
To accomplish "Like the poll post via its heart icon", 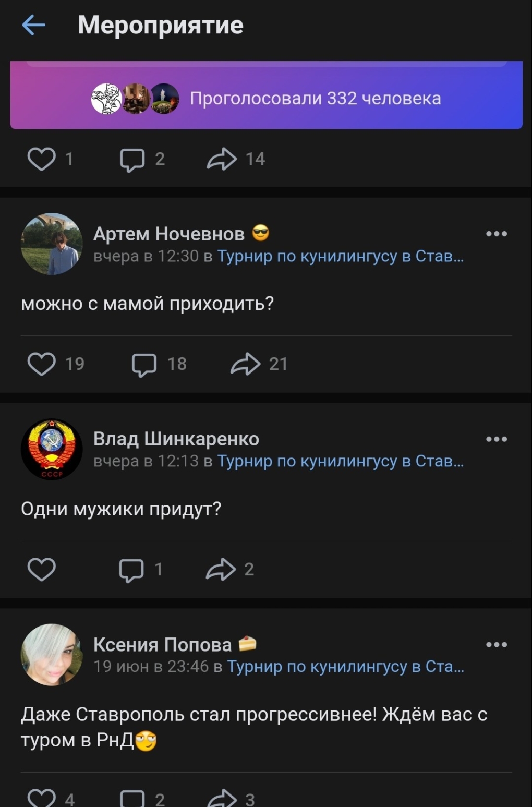I will (43, 159).
